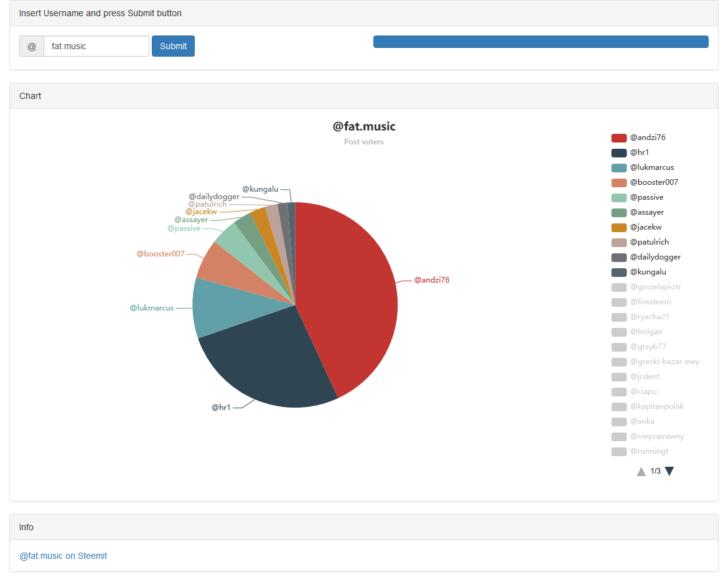
Task: Toggle @booster007 in the legend
Action: pyautogui.click(x=653, y=182)
